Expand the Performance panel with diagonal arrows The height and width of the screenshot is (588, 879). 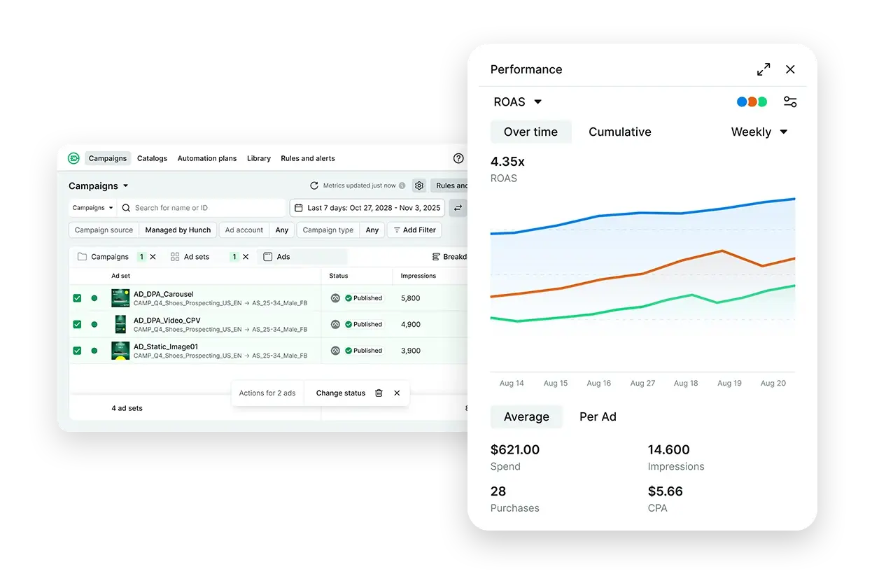(763, 69)
